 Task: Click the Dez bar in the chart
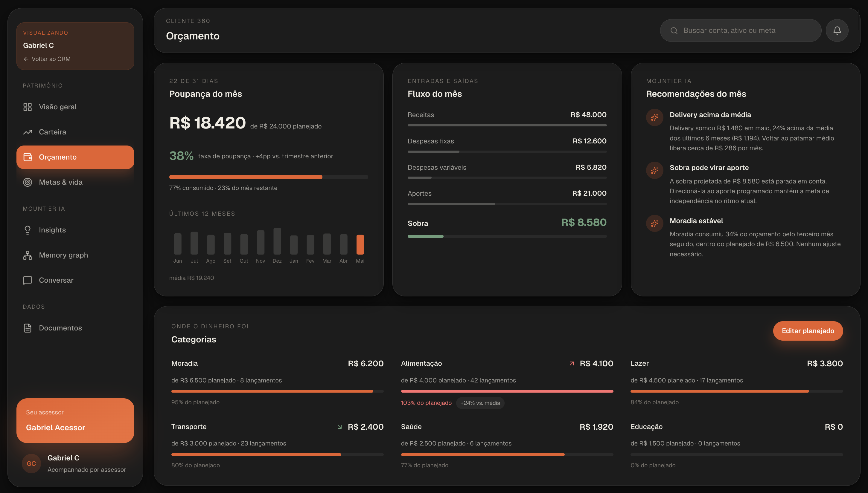[x=277, y=241]
